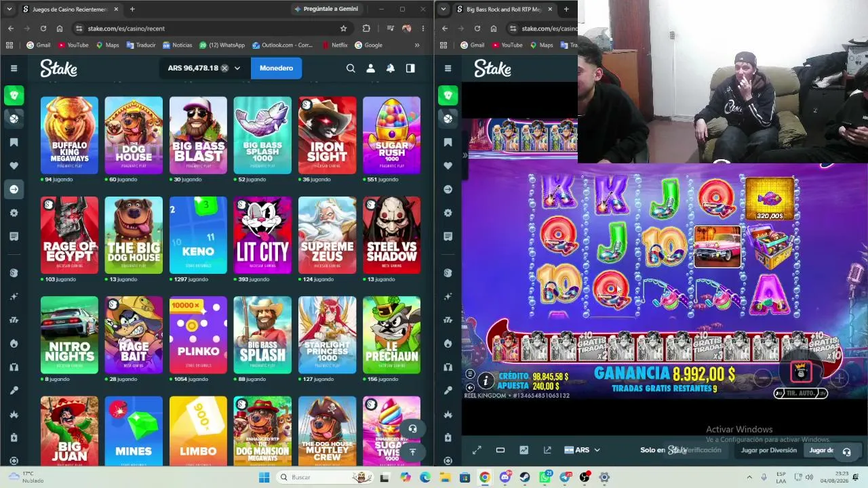Viewport: 868px width, 488px height.
Task: Open Buffalo King Megaways game
Action: 69,136
